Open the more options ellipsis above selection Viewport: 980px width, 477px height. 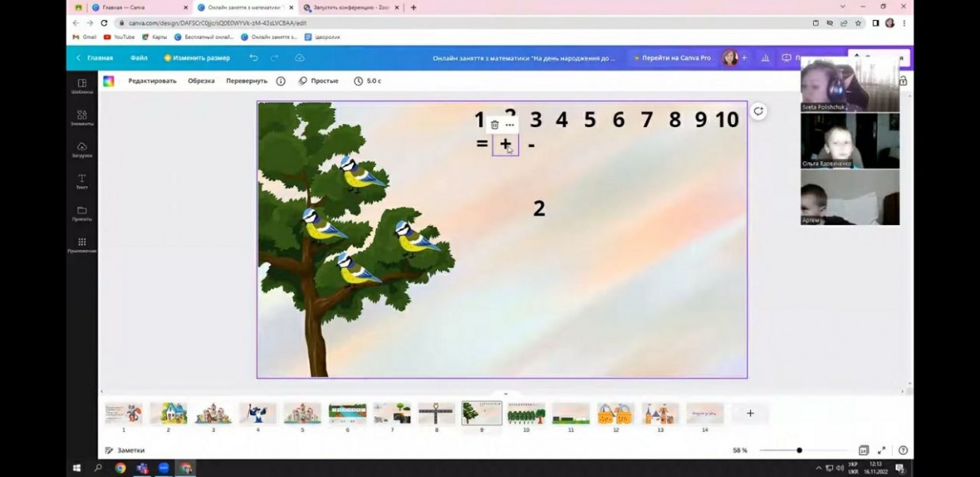coord(510,125)
